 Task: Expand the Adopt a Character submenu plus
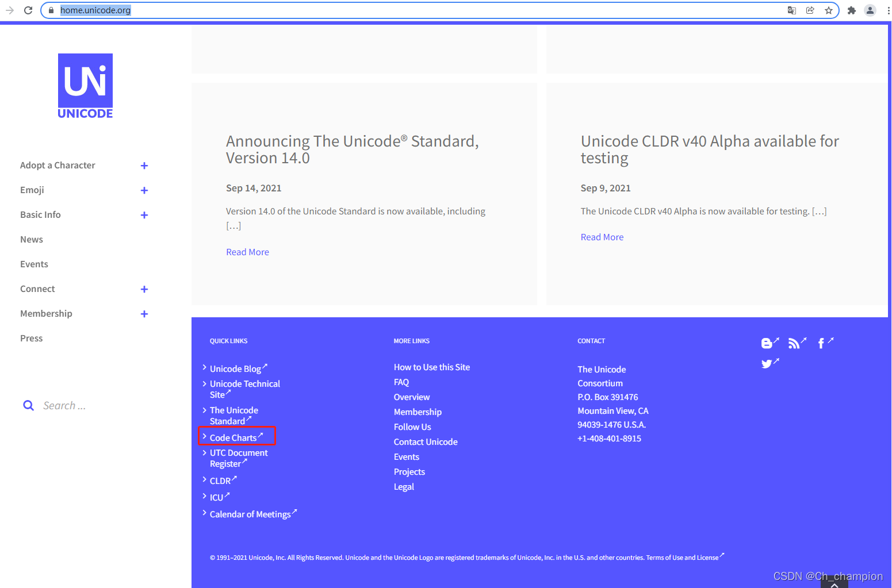[144, 166]
